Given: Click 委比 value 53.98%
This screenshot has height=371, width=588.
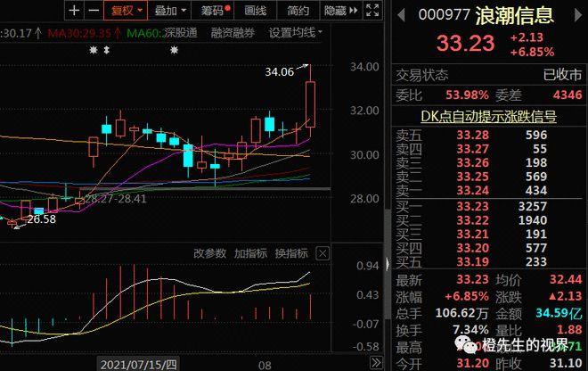Looking at the screenshot, I should point(467,95).
